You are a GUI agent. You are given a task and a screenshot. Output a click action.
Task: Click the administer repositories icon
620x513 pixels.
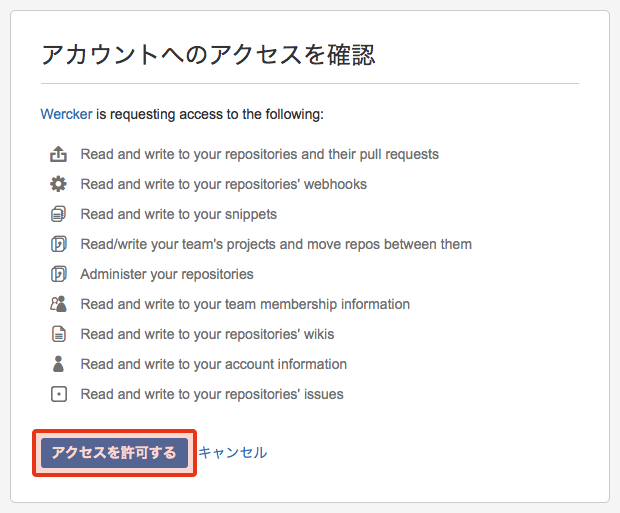(x=58, y=274)
